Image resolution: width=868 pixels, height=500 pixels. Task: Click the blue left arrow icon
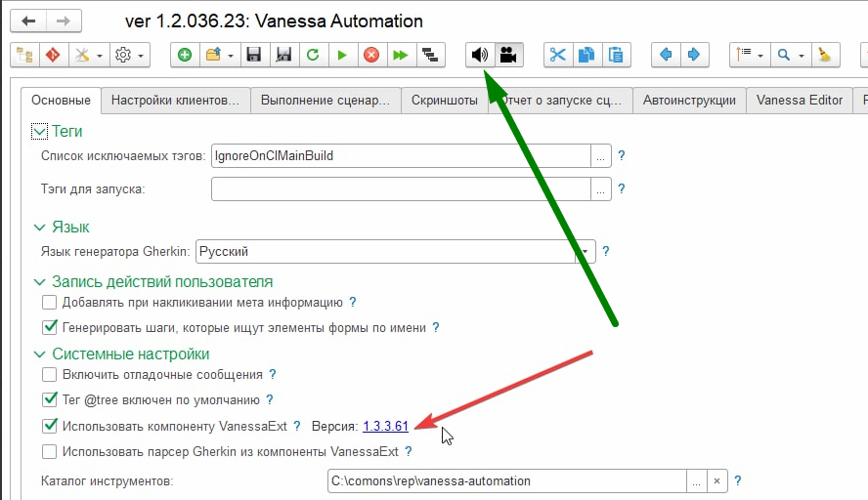pos(666,55)
